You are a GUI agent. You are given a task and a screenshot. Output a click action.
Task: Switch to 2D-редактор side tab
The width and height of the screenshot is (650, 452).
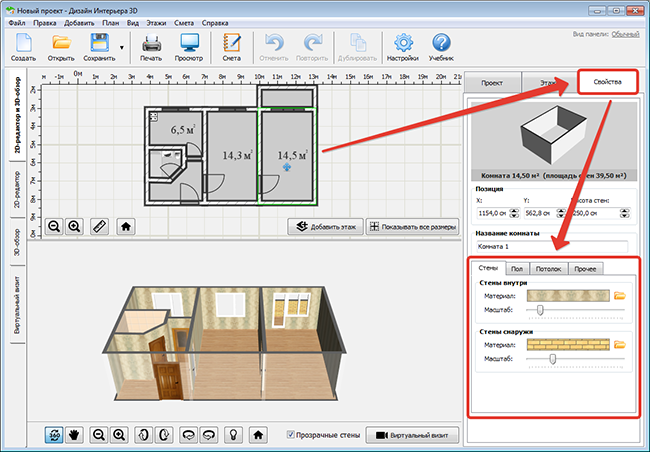[x=17, y=190]
